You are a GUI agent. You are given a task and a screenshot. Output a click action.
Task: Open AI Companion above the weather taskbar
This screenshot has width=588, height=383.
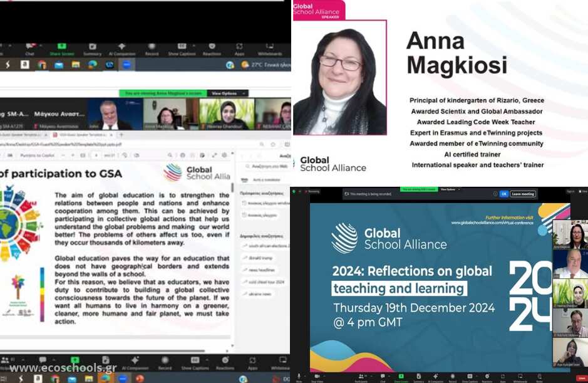(122, 49)
